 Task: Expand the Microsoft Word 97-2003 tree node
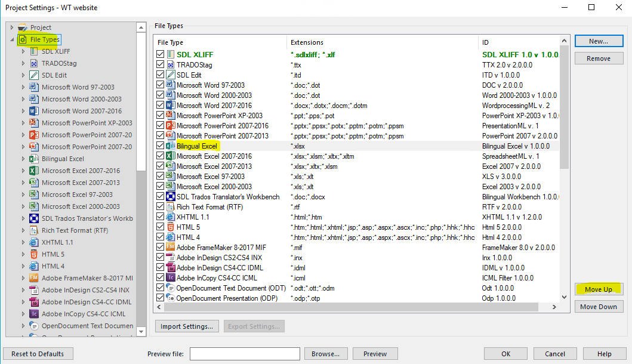pos(23,87)
